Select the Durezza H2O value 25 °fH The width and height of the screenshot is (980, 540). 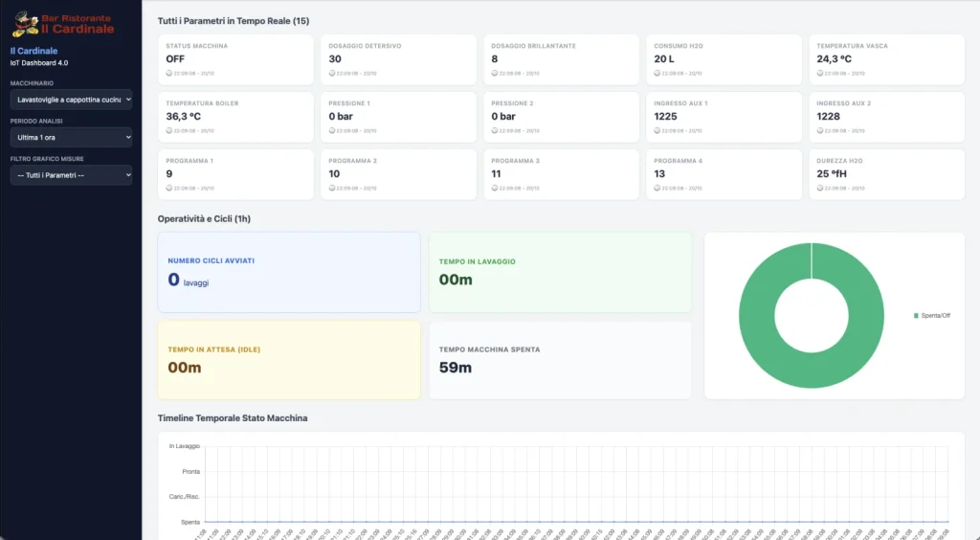[832, 173]
